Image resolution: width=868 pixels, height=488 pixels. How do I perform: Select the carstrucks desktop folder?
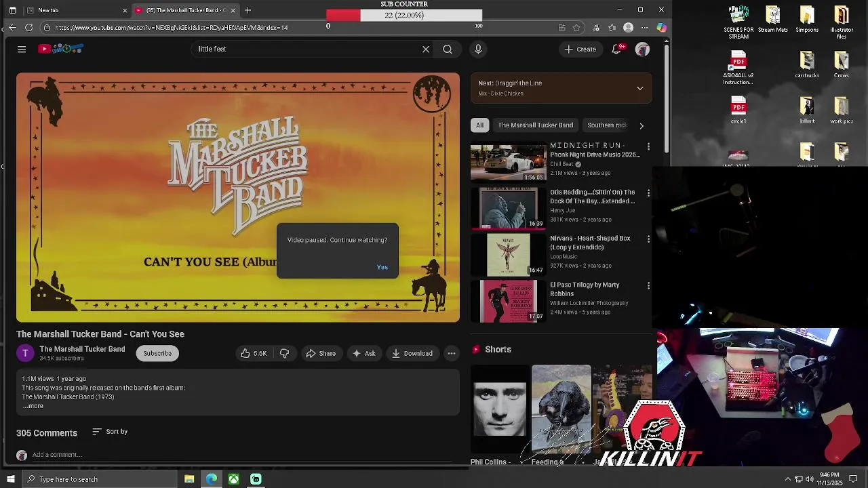[807, 64]
